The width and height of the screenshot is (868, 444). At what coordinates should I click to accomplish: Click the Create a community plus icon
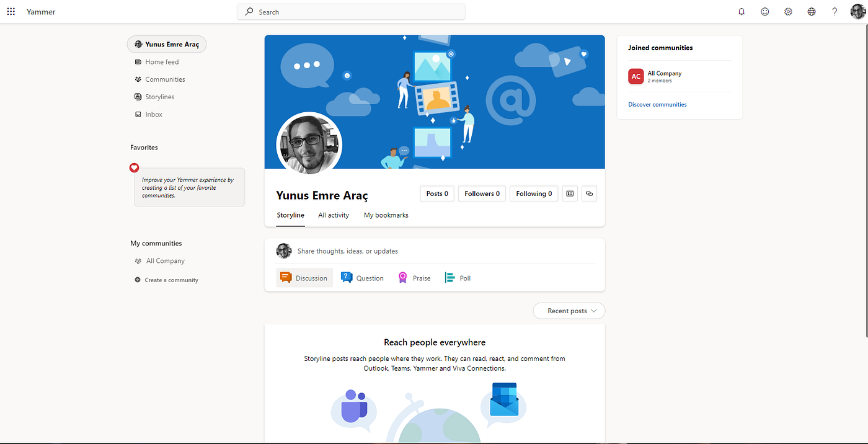(138, 280)
